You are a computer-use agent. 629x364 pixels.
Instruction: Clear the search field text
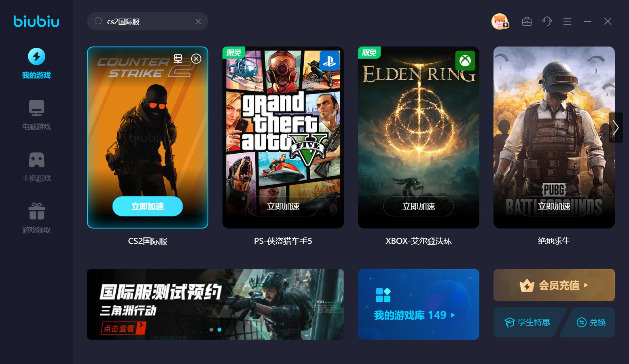[x=198, y=21]
